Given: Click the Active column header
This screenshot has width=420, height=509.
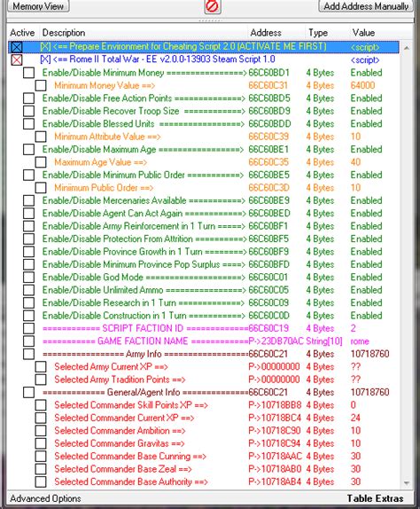Looking at the screenshot, I should [x=23, y=33].
